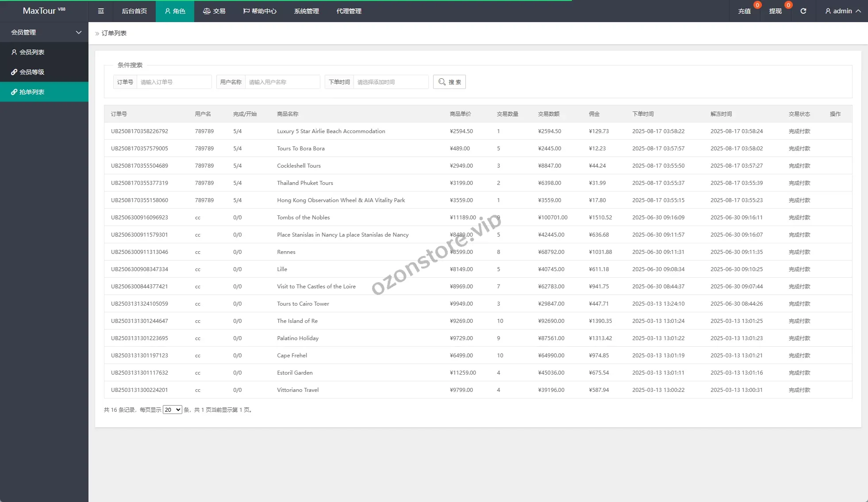Click the refresh icon in top bar
The height and width of the screenshot is (502, 868).
(803, 11)
